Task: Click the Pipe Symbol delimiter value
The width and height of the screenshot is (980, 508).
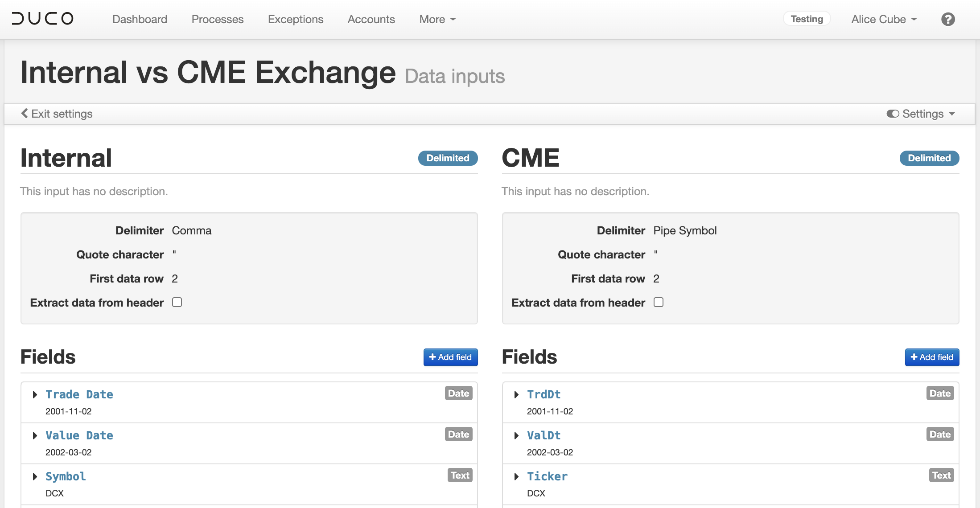Action: coord(685,230)
